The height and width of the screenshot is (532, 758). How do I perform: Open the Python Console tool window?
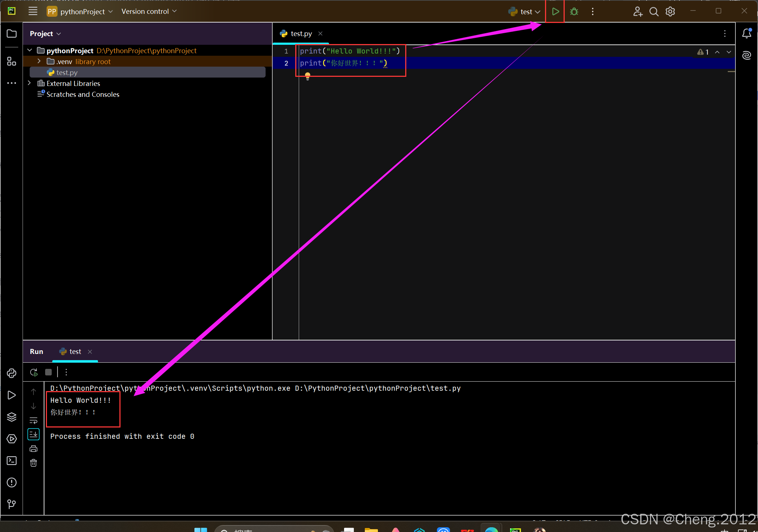[x=12, y=373]
